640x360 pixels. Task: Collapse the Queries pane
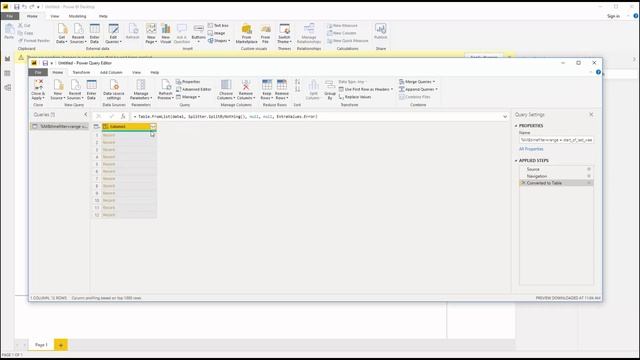86,114
